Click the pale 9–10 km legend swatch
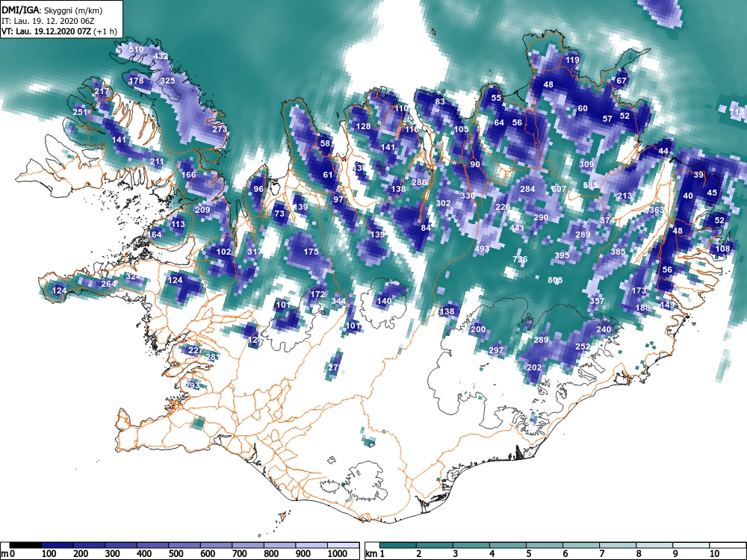The width and height of the screenshot is (747, 560). (691, 545)
